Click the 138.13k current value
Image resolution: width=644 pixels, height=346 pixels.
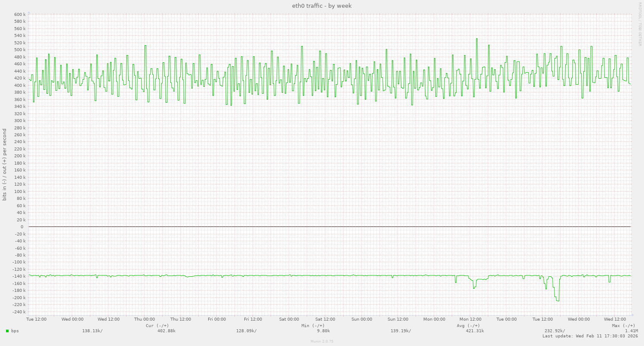92,331
